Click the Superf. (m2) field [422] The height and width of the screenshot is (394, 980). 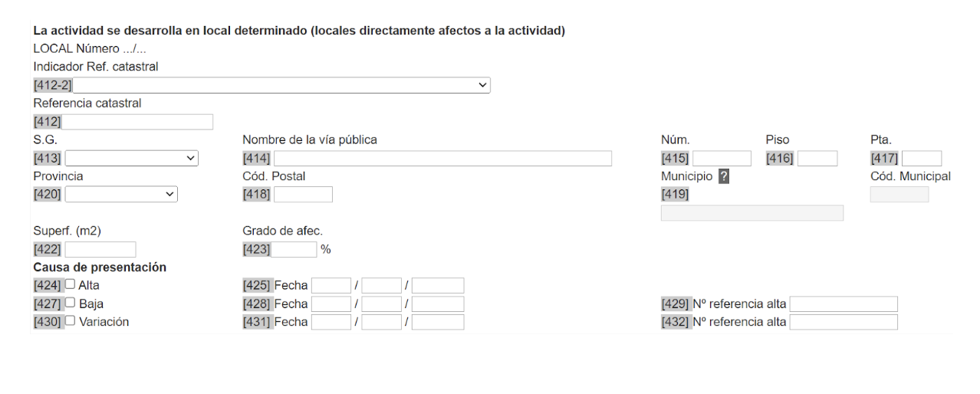click(100, 249)
